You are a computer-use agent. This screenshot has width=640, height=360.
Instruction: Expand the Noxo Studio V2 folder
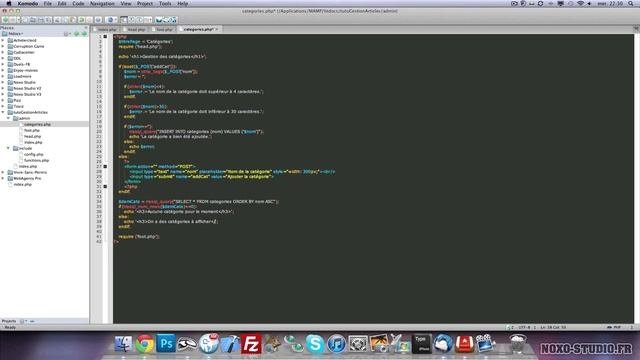[3, 88]
